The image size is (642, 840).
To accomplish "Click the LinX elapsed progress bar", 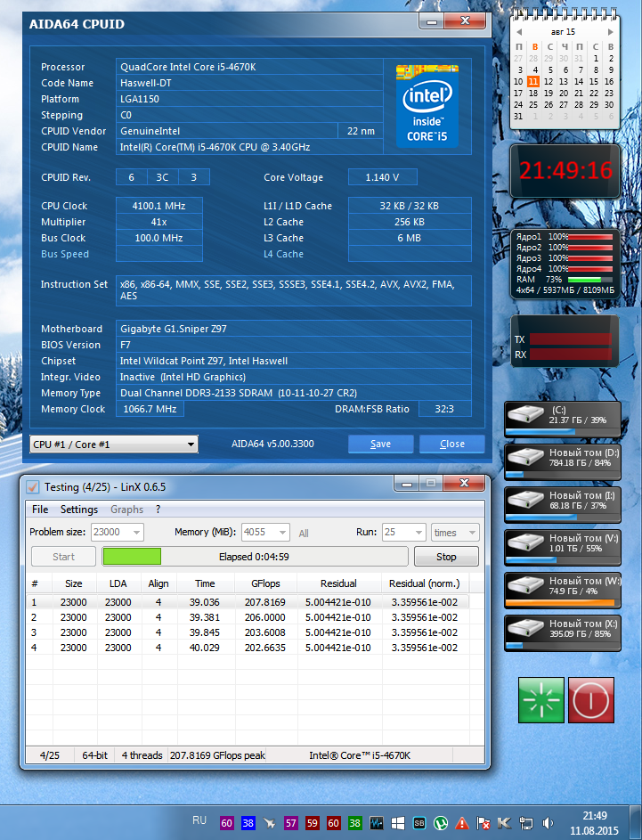I will click(255, 557).
